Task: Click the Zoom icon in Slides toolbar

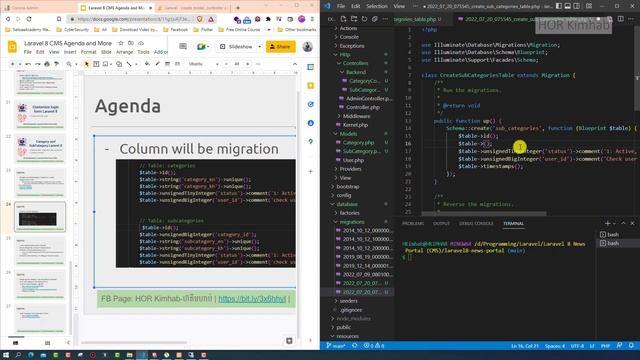Action: 69,64
